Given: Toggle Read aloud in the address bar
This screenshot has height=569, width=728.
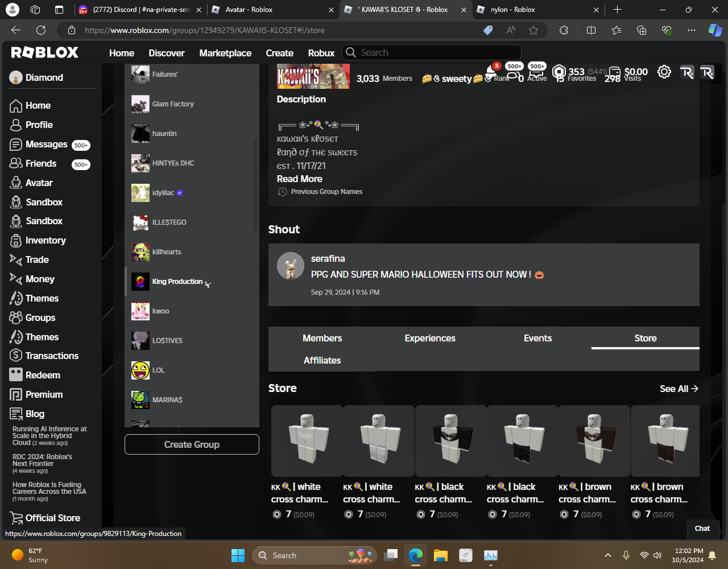Looking at the screenshot, I should [x=511, y=30].
